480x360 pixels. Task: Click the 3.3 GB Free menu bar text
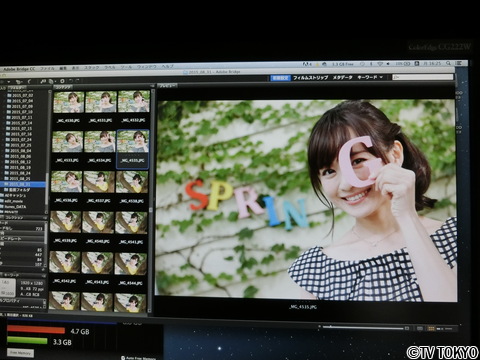click(342, 64)
